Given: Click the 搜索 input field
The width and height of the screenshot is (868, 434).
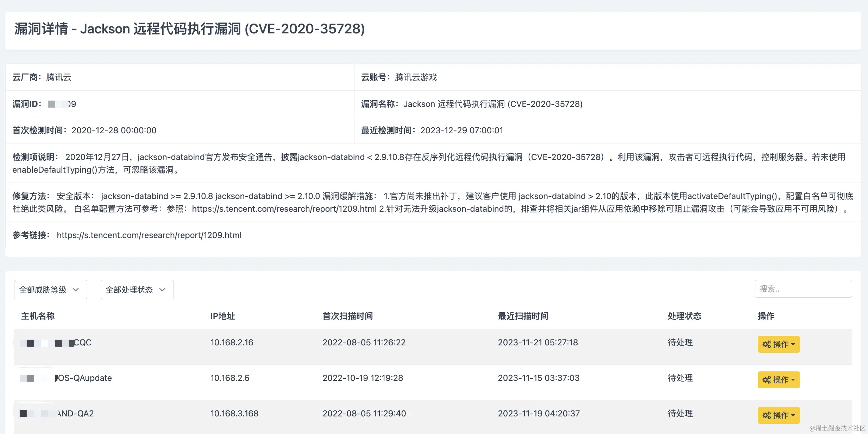Looking at the screenshot, I should (x=803, y=289).
